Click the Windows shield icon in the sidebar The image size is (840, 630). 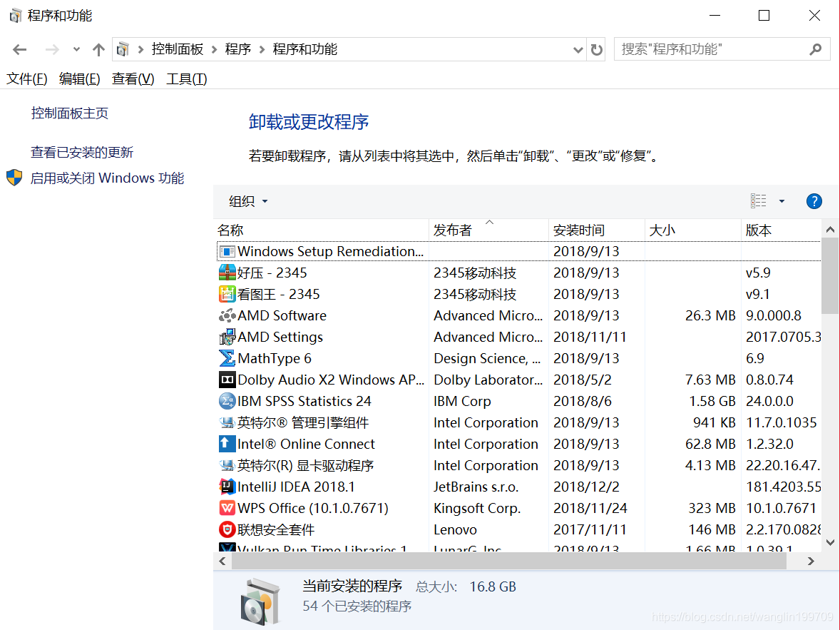click(x=14, y=178)
